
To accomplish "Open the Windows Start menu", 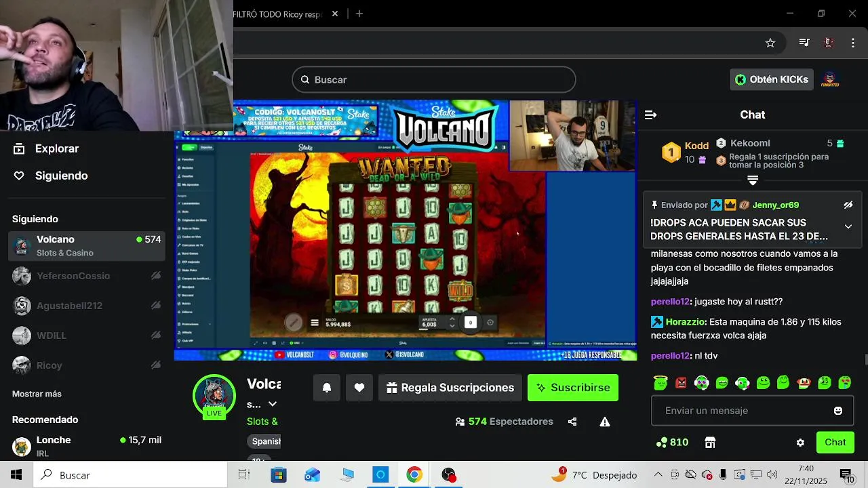I will point(16,475).
